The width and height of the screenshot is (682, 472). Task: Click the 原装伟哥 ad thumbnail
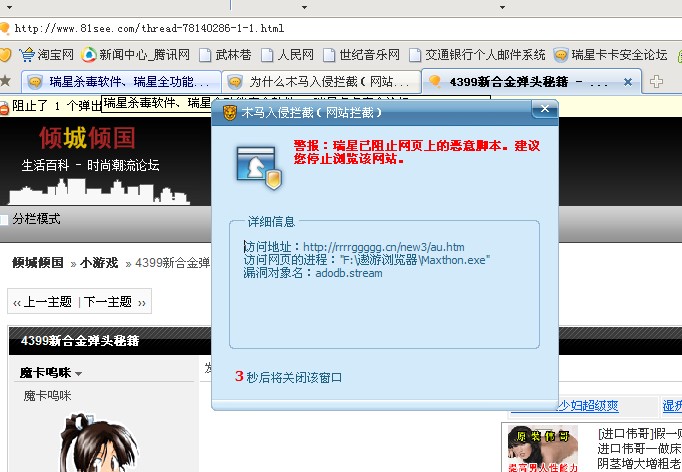point(543,449)
